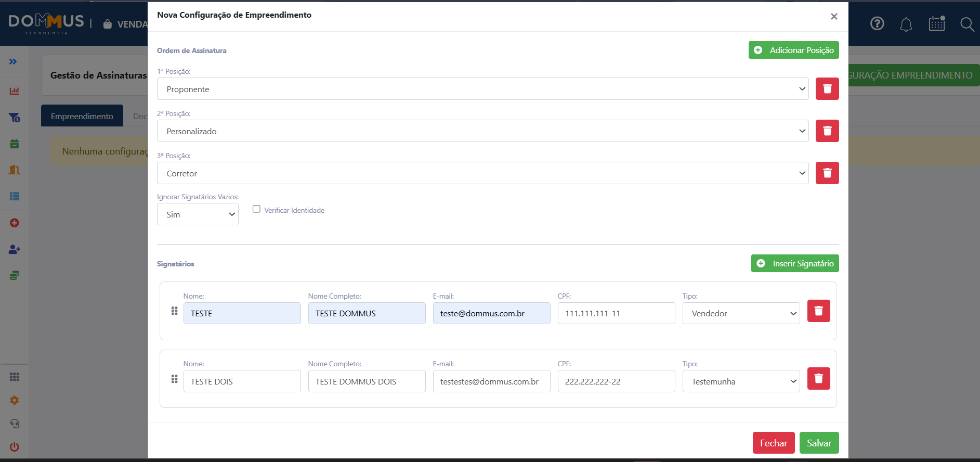
Task: Switch to the Empreendimento tab
Action: point(82,116)
